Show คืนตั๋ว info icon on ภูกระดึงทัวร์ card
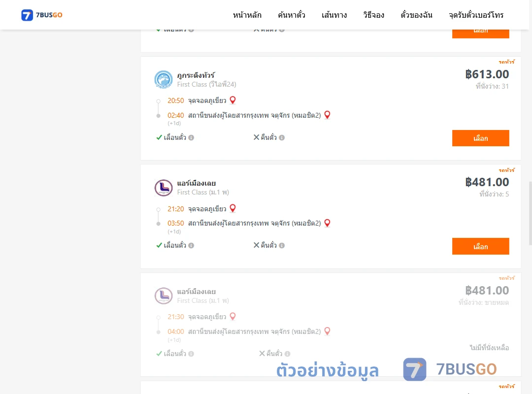 282,137
